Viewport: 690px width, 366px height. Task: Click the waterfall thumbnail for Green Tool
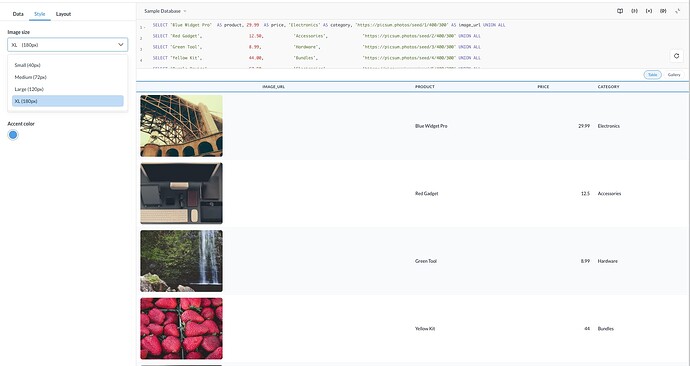(181, 261)
